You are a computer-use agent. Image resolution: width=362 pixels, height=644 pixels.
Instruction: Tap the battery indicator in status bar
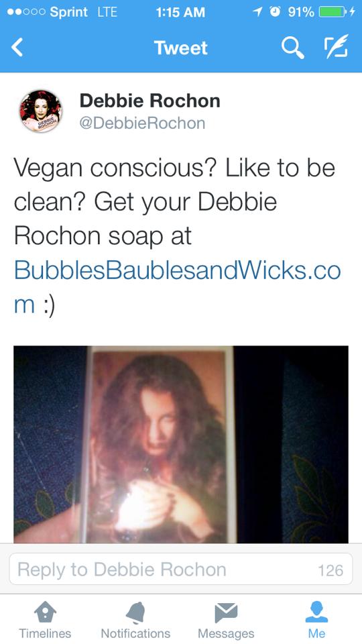[332, 12]
